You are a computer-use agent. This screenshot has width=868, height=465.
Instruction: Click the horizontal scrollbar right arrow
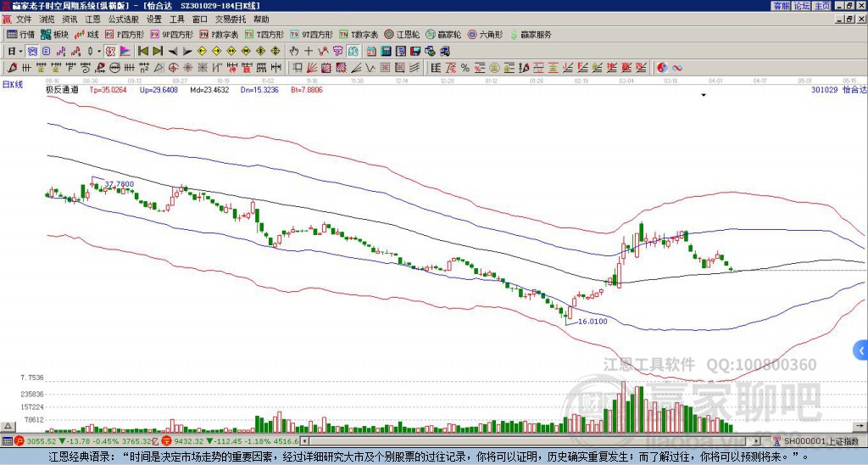coord(756,441)
